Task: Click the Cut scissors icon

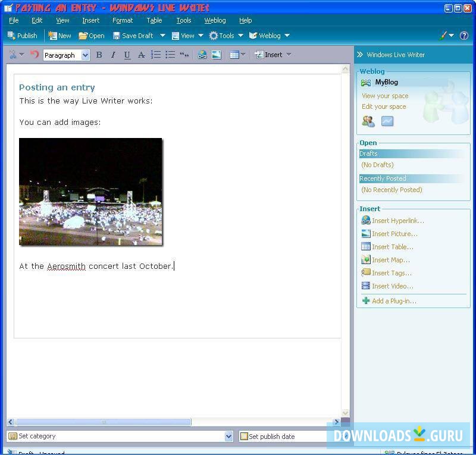Action: pos(12,55)
